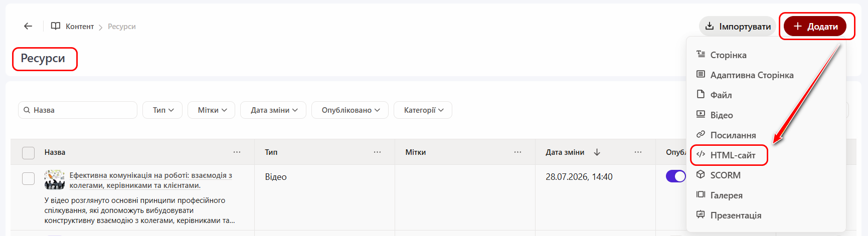Image resolution: width=868 pixels, height=236 pixels.
Task: Tick the select-all checkbox in table header
Action: click(x=29, y=153)
